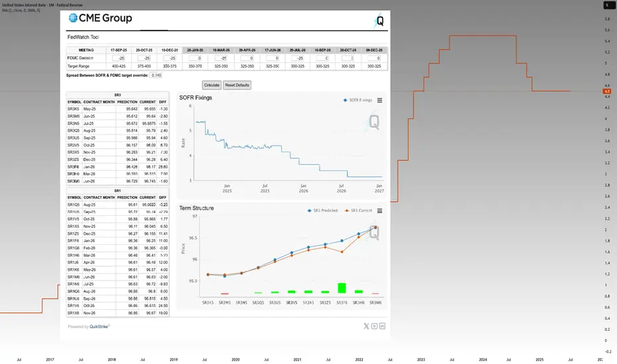617x364 pixels.
Task: Click the SR3K5 symbol row
Action: click(x=118, y=109)
